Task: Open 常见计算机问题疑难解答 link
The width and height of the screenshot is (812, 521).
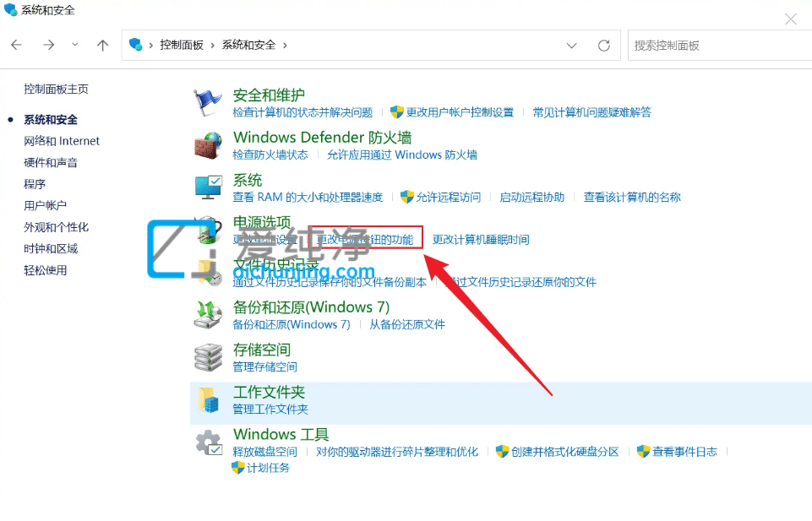Action: [592, 112]
